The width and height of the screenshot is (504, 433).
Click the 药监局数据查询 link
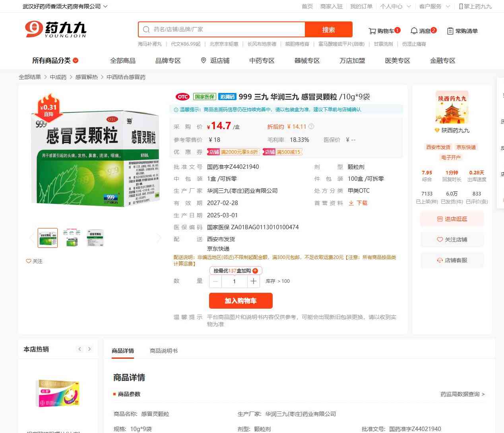pos(462,394)
